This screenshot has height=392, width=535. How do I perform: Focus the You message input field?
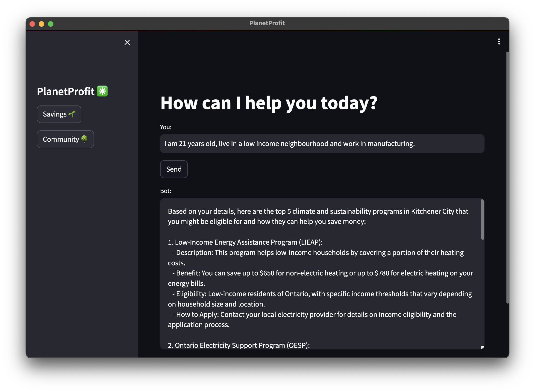click(x=322, y=143)
